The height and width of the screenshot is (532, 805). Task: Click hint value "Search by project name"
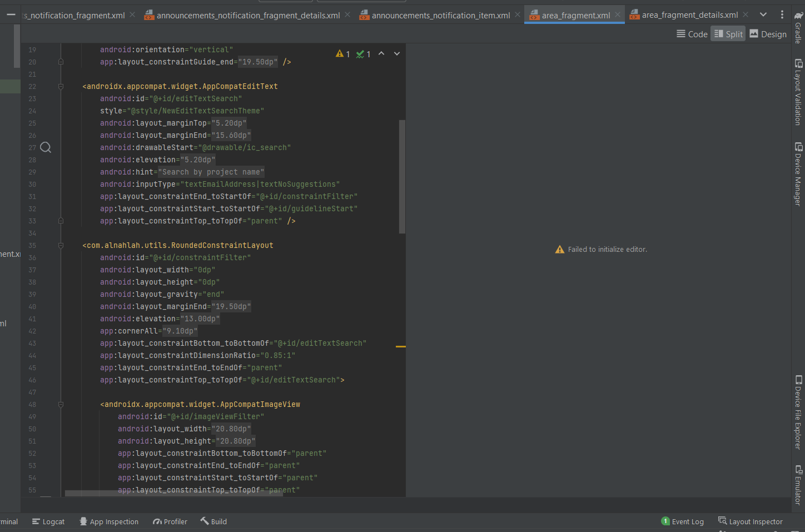coord(211,172)
